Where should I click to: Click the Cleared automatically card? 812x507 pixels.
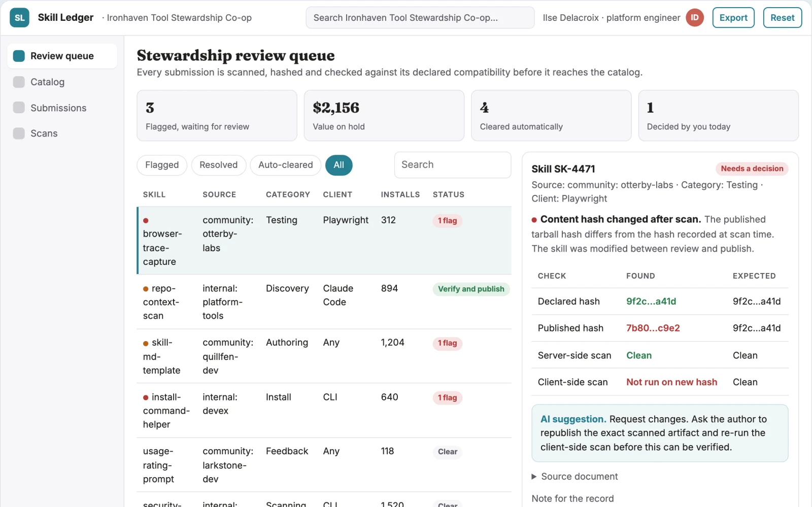click(x=551, y=116)
